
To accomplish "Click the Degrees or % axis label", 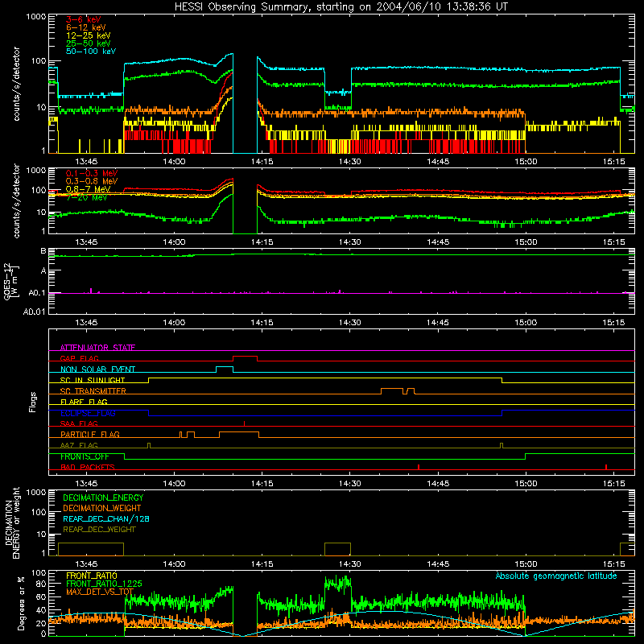I will pos(21,603).
